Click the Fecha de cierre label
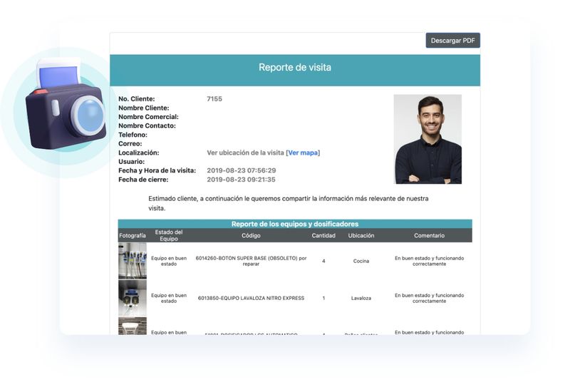 (x=143, y=180)
